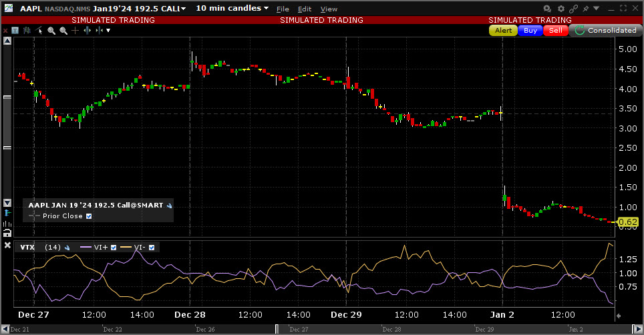Click the second magnifier zoom icon

point(63,30)
